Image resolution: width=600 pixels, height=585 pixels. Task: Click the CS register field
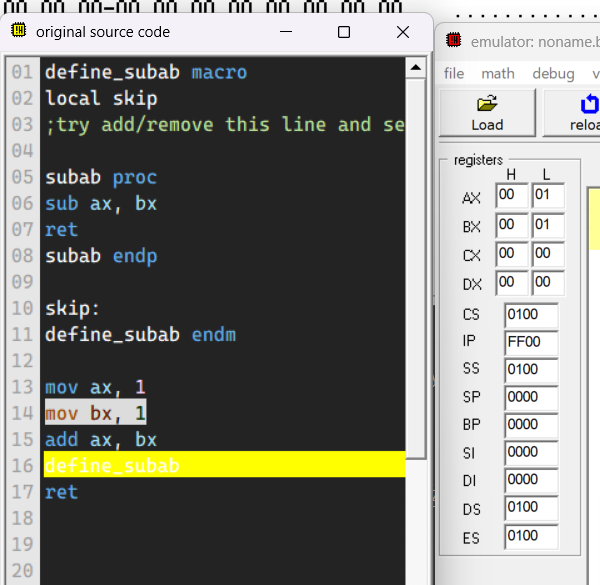coord(531,315)
